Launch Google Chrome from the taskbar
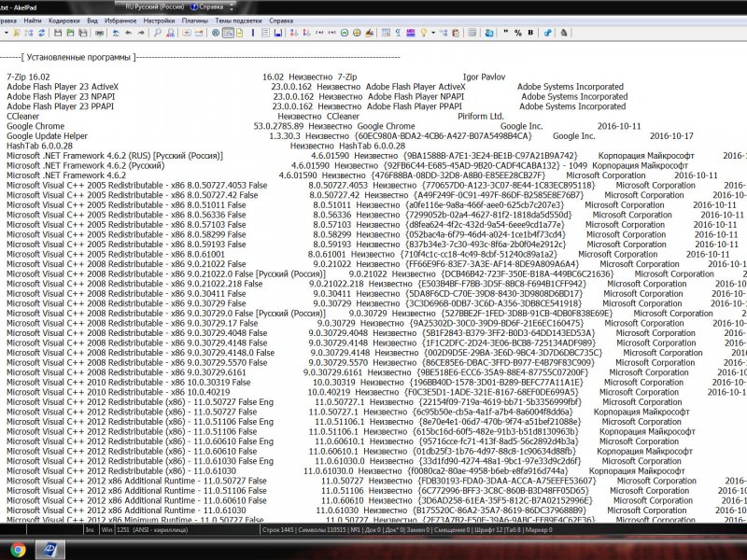The image size is (747, 560). tap(18, 550)
